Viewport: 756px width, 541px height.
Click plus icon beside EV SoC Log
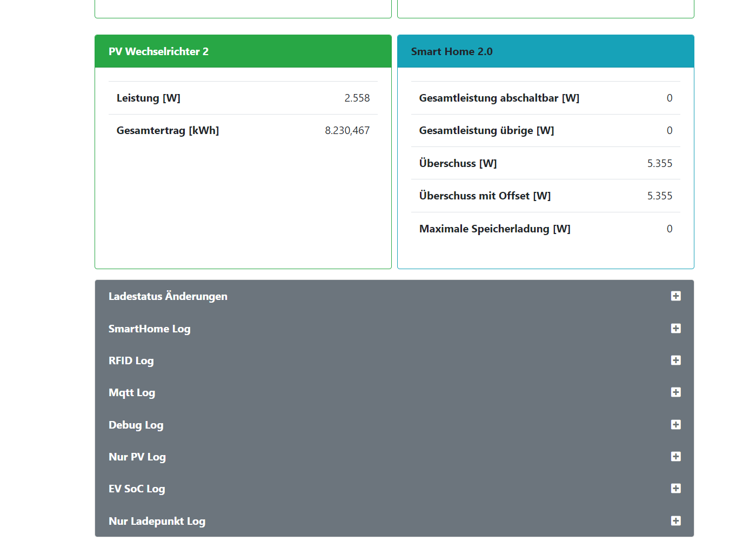(x=675, y=489)
